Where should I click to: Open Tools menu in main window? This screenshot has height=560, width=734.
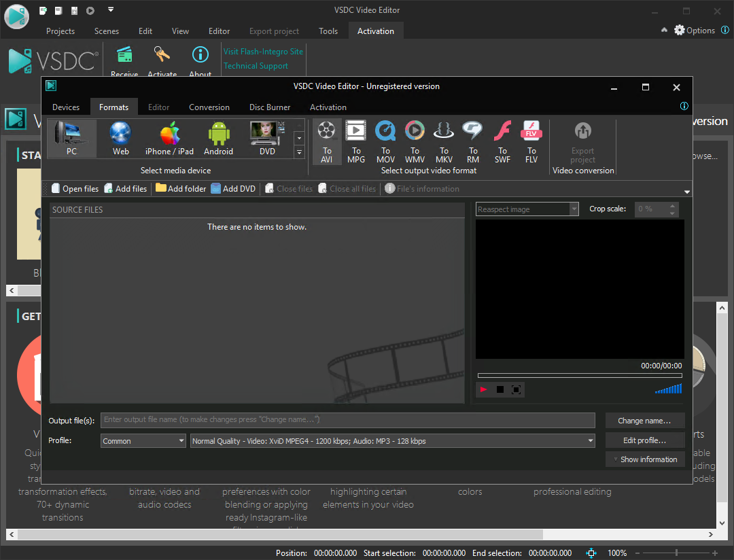point(328,31)
